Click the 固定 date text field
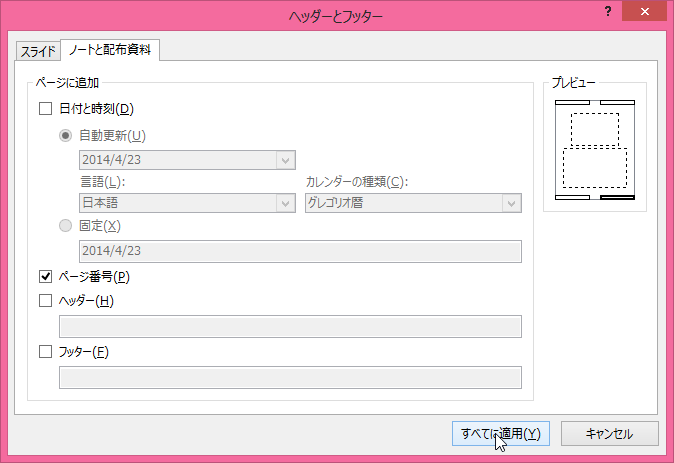The image size is (674, 463). coord(300,252)
